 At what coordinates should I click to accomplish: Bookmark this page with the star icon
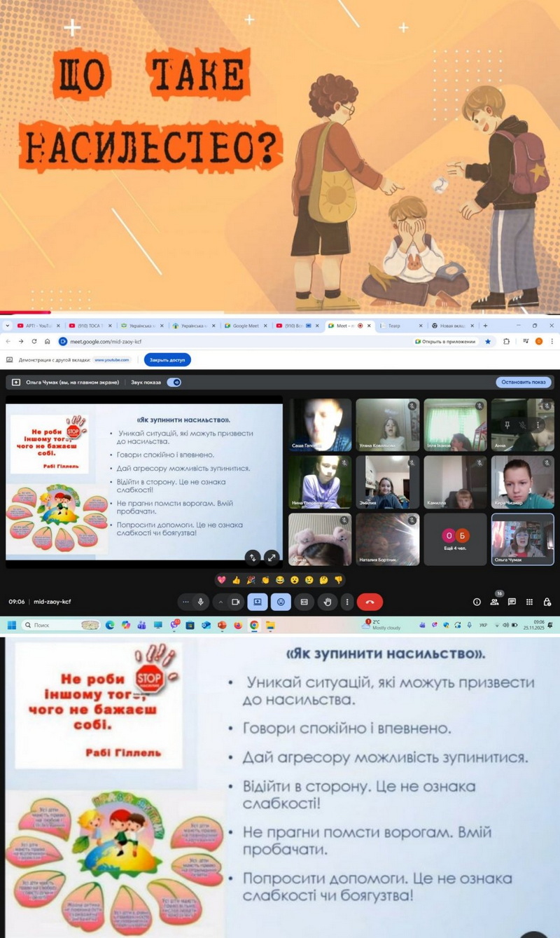(x=488, y=341)
